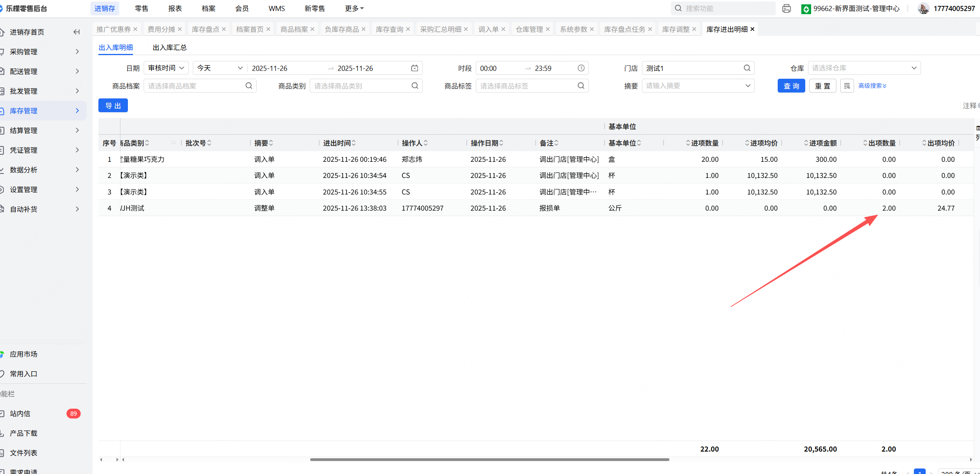
Task: Open the 报表 top menu
Action: (175, 8)
